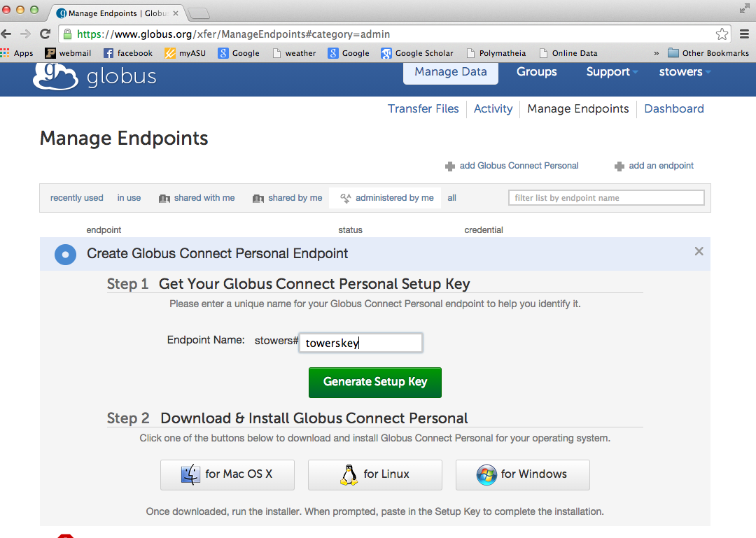Filter endpoints shared with me
The width and height of the screenshot is (756, 538).
(197, 198)
